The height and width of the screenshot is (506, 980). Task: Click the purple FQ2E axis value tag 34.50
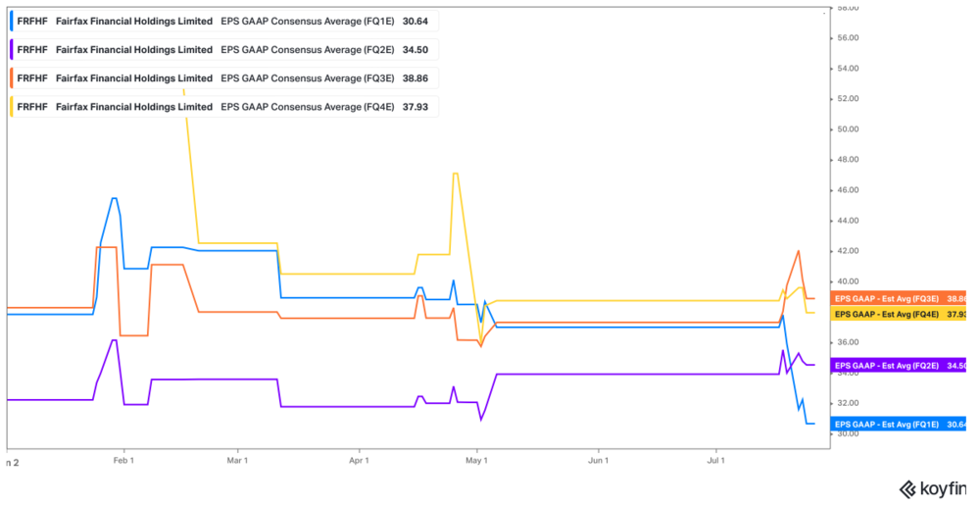click(x=898, y=365)
